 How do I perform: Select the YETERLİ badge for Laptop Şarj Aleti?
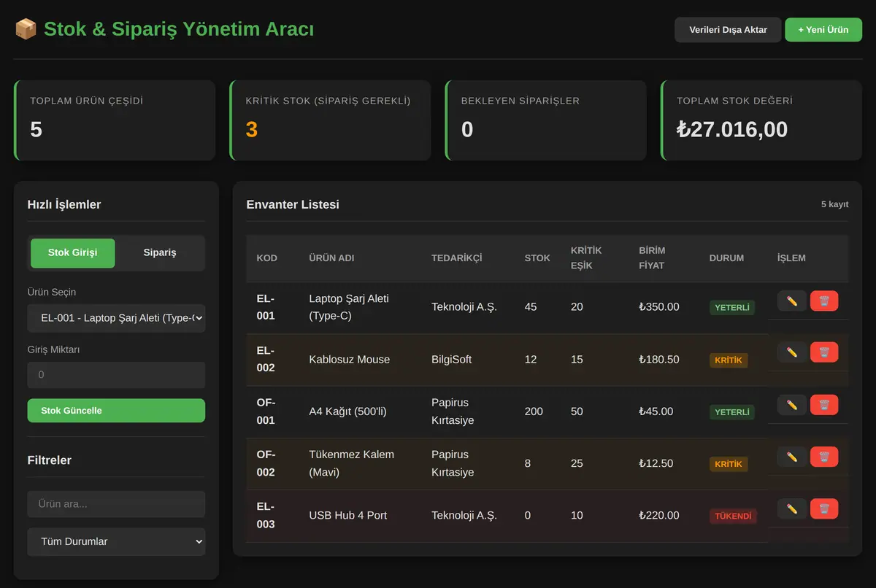(x=732, y=308)
